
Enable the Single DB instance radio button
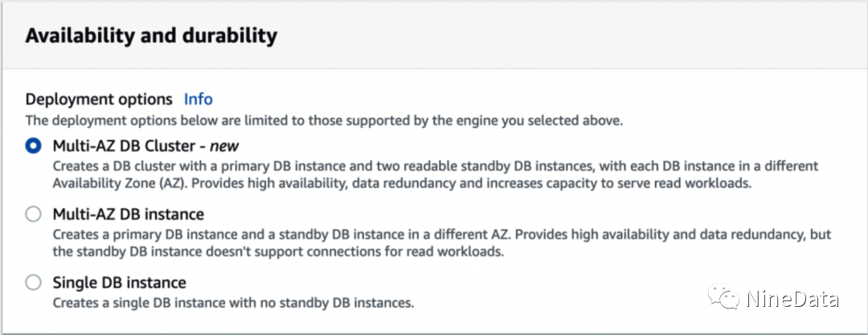[33, 283]
